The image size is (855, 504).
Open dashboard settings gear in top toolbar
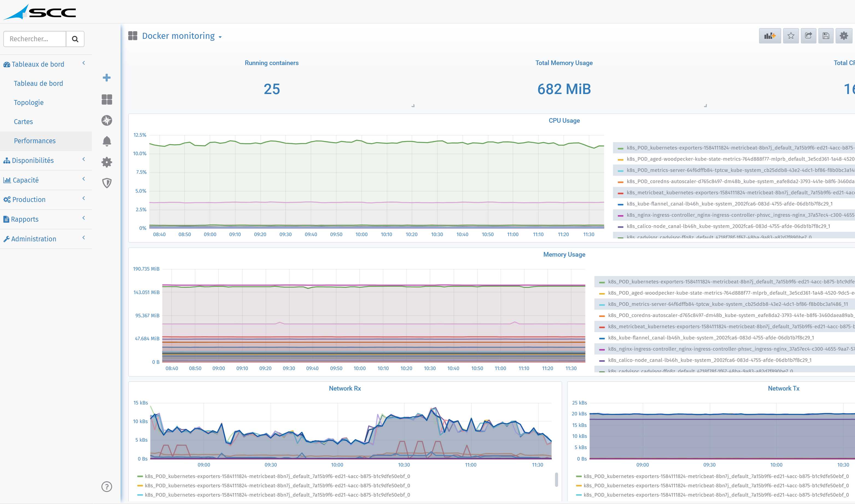844,36
